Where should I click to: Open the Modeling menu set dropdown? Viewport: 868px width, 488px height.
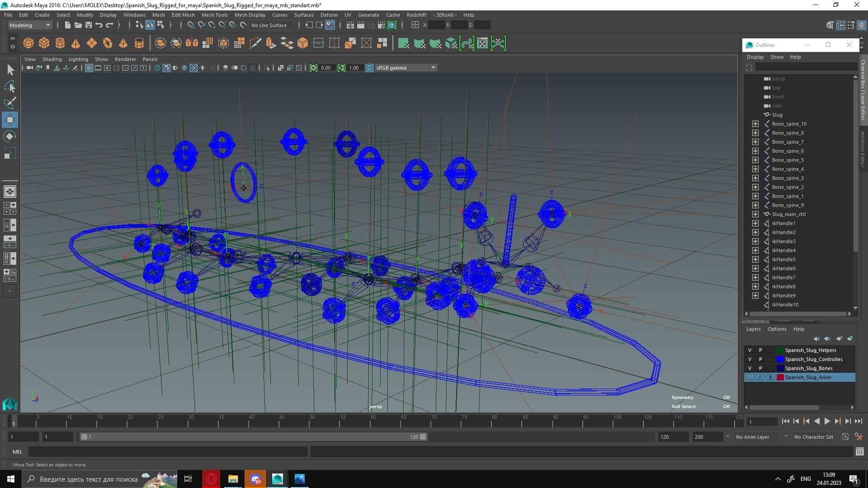30,25
